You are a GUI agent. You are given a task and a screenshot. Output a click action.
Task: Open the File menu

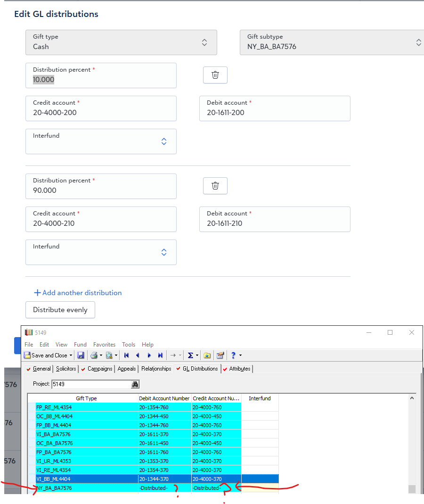[29, 345]
